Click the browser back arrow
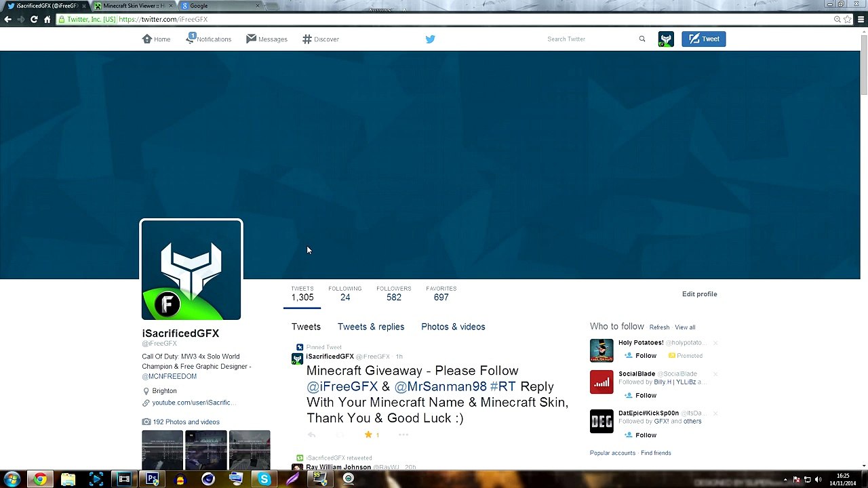 coord(7,20)
